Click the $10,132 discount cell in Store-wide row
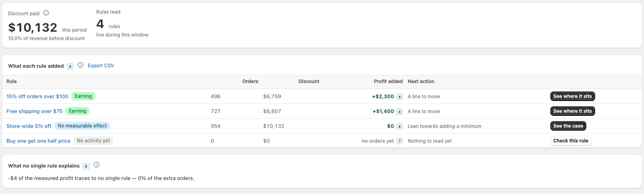Image resolution: width=644 pixels, height=194 pixels. (274, 126)
